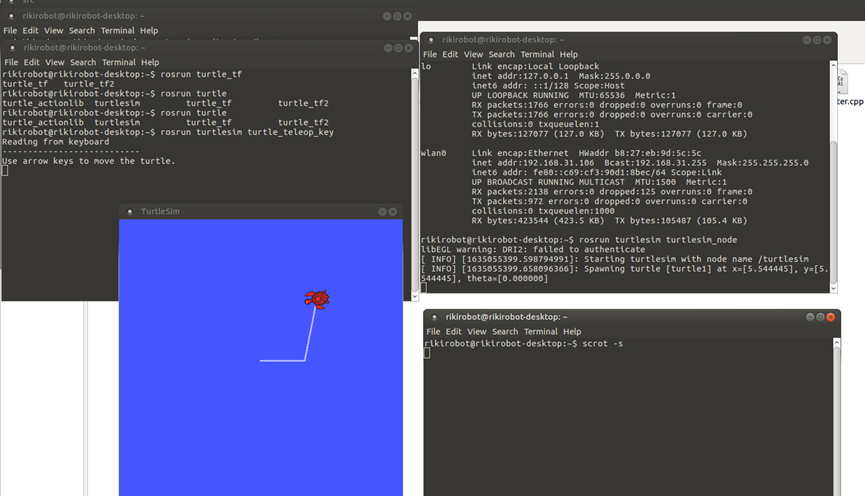
Task: Click the 'inet addr:192.168.31.106' text
Action: click(x=533, y=163)
